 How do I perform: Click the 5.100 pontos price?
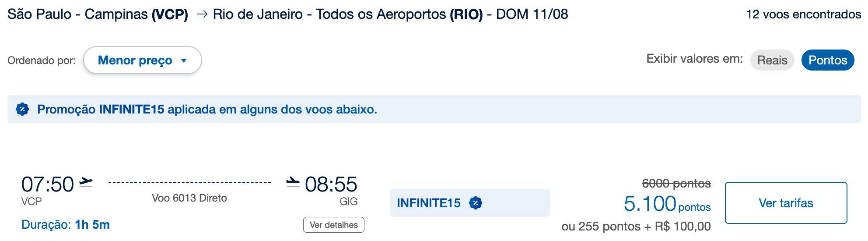(x=667, y=204)
